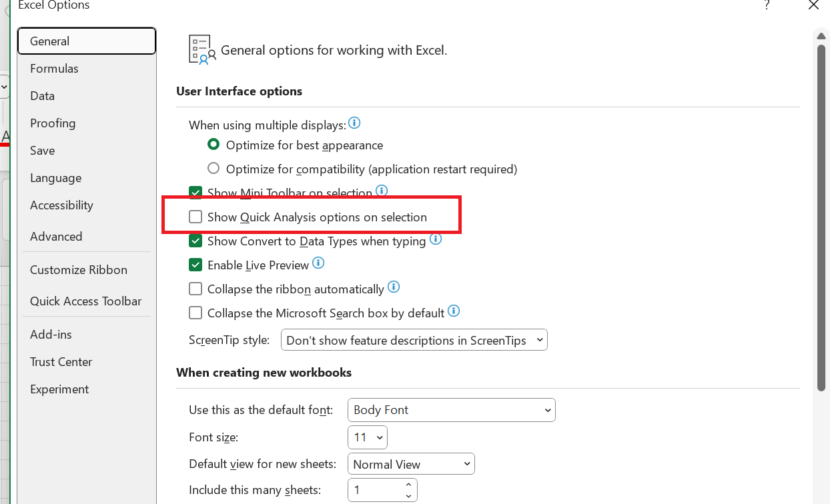The width and height of the screenshot is (834, 504).
Task: Enable Show Quick Analysis options on selection
Action: [x=195, y=217]
